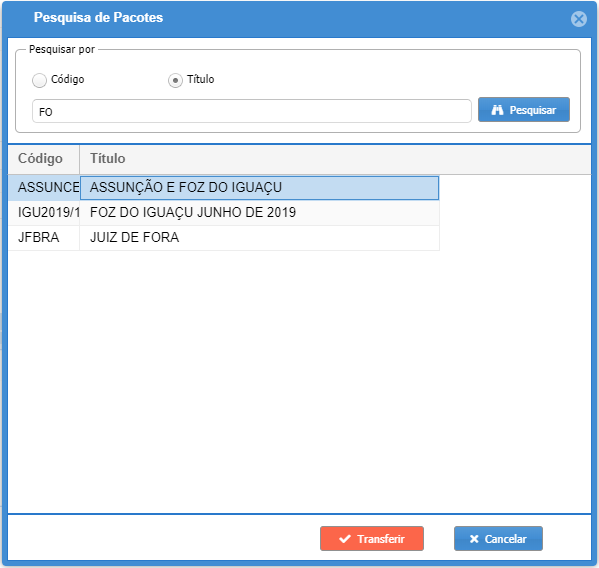Select the Título radio button
The image size is (599, 568).
click(175, 80)
